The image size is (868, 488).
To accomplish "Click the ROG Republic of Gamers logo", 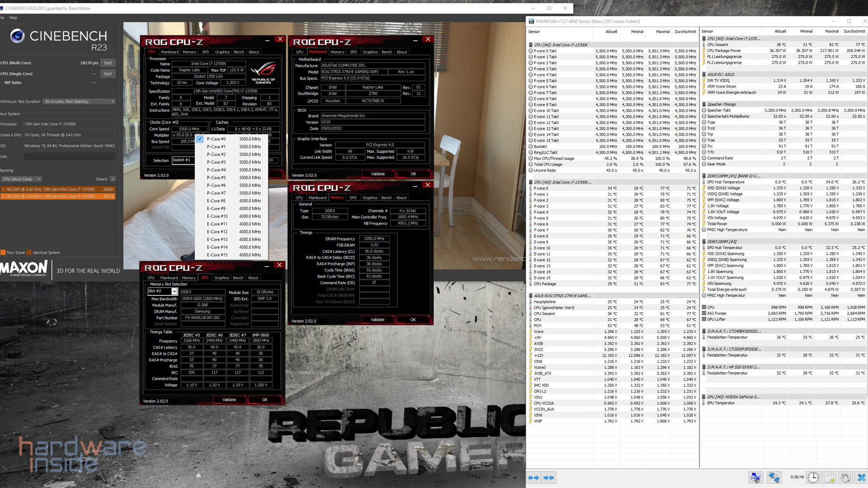I will coord(263,72).
